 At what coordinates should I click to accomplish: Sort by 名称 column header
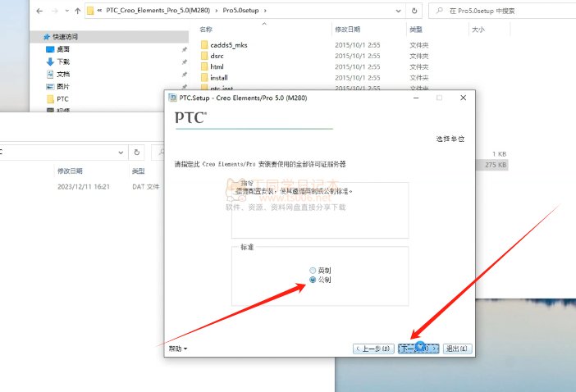[x=206, y=30]
